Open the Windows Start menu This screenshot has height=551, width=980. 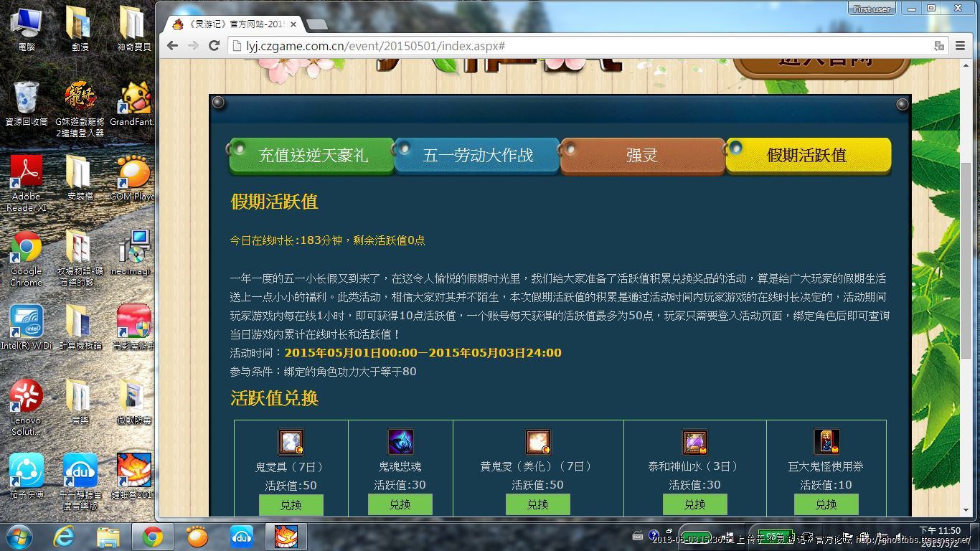(19, 536)
